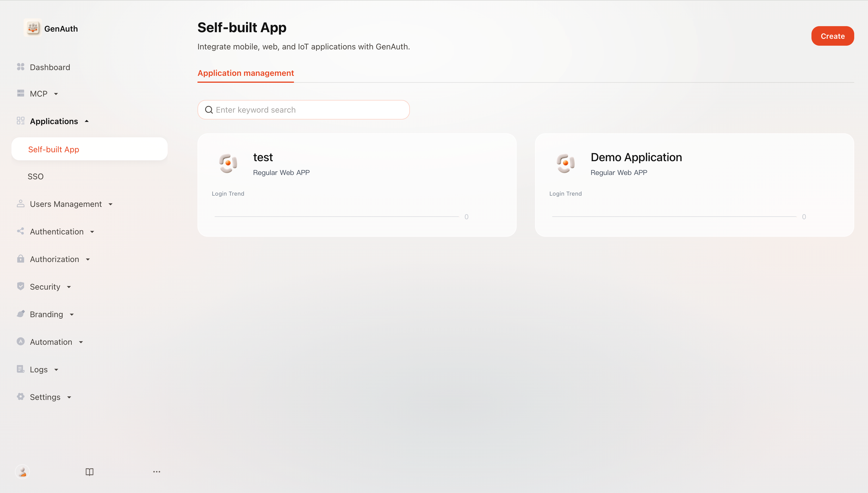Open the three-dots more options icon
868x493 pixels.
pos(157,472)
